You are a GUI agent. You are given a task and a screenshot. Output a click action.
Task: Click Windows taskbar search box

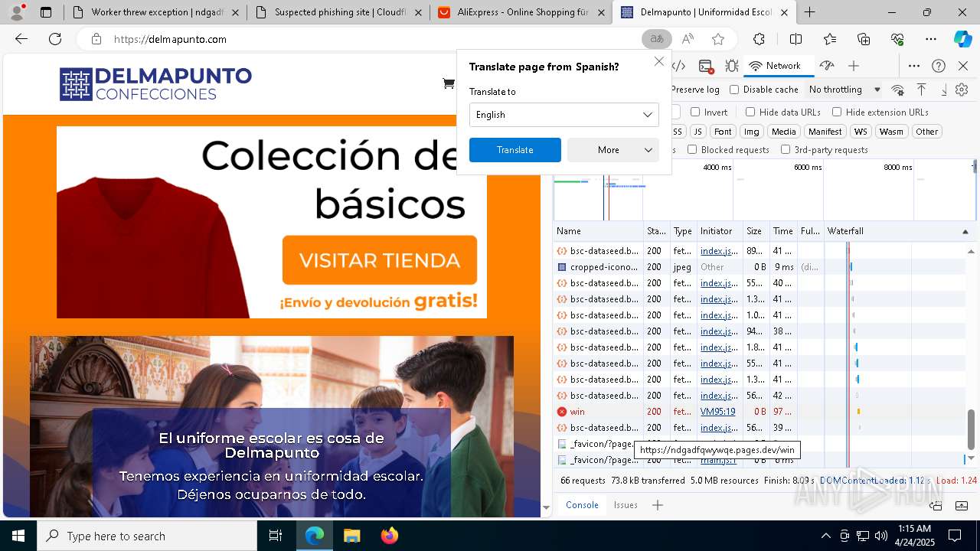pyautogui.click(x=147, y=536)
